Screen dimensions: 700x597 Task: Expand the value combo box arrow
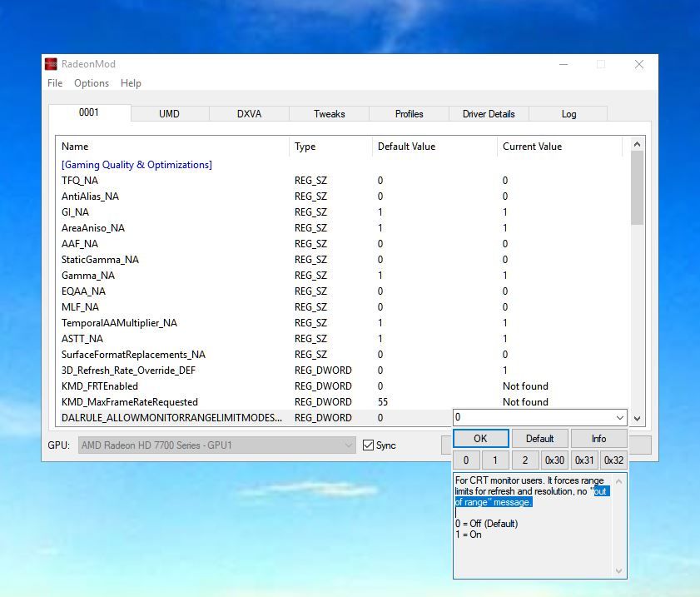pos(619,418)
